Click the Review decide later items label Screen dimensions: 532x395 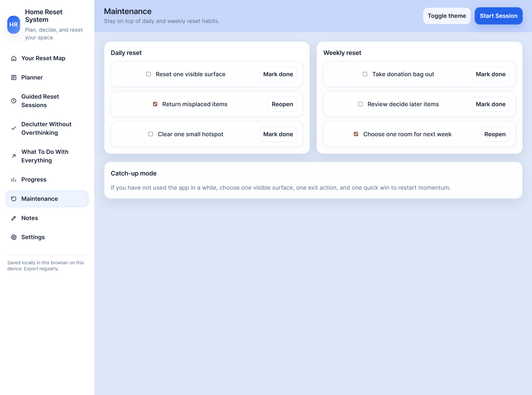(x=403, y=104)
